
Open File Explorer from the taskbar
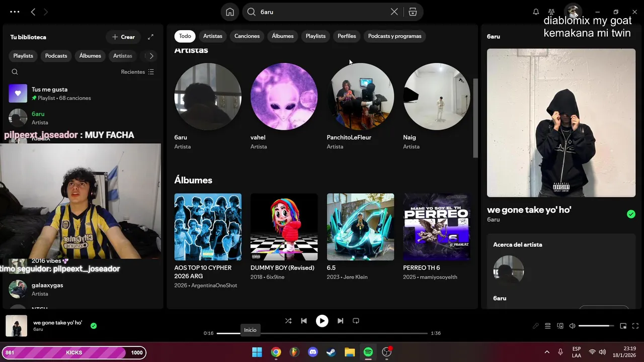pyautogui.click(x=350, y=352)
